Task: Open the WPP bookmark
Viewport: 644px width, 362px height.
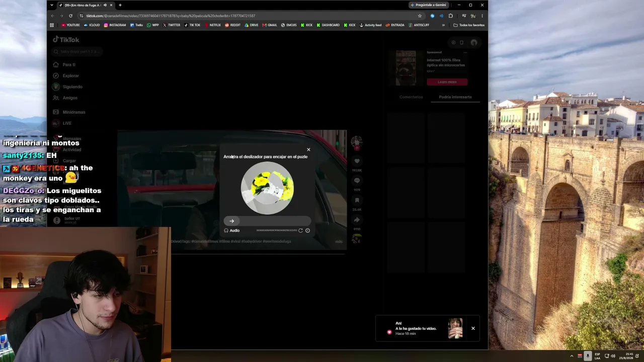Action: coord(152,25)
